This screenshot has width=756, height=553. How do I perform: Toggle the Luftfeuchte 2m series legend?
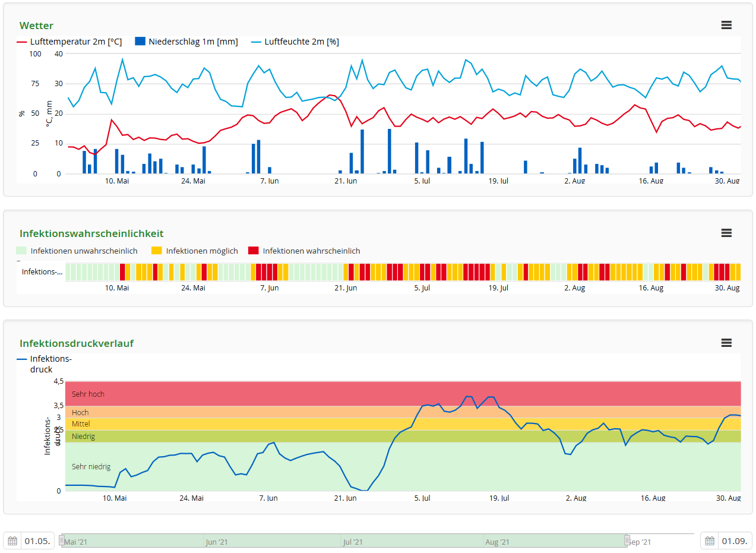301,42
